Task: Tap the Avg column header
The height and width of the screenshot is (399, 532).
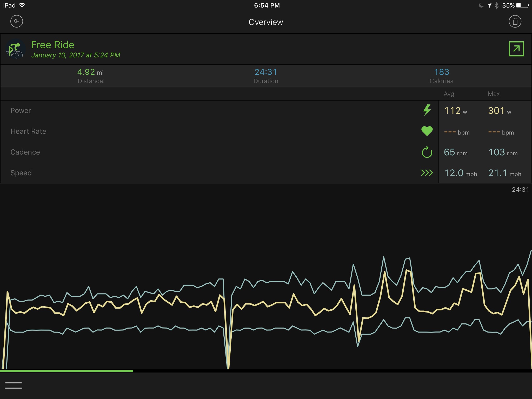Action: (x=449, y=94)
